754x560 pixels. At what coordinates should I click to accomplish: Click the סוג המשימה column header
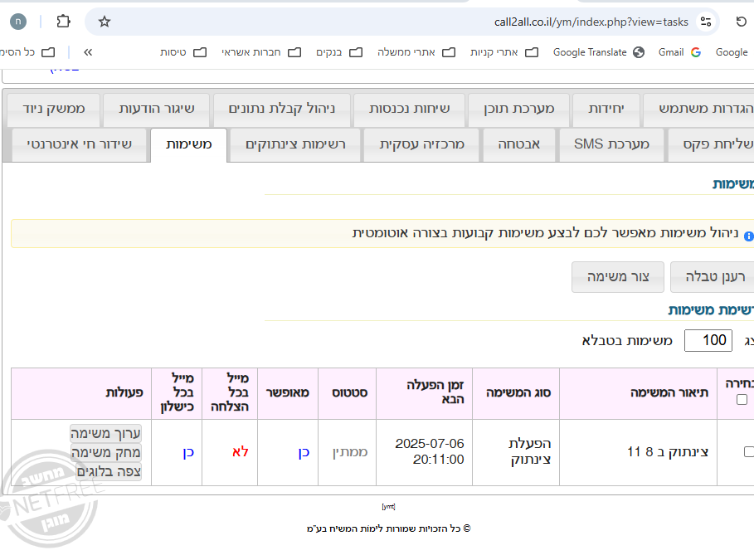click(516, 393)
